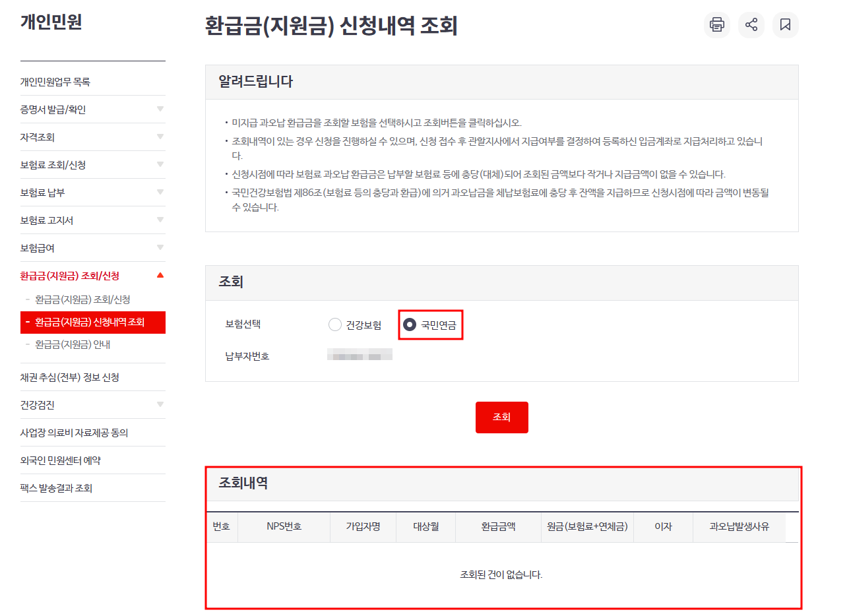
Task: Click the 원금(보험료+연체금) column header
Action: click(587, 527)
